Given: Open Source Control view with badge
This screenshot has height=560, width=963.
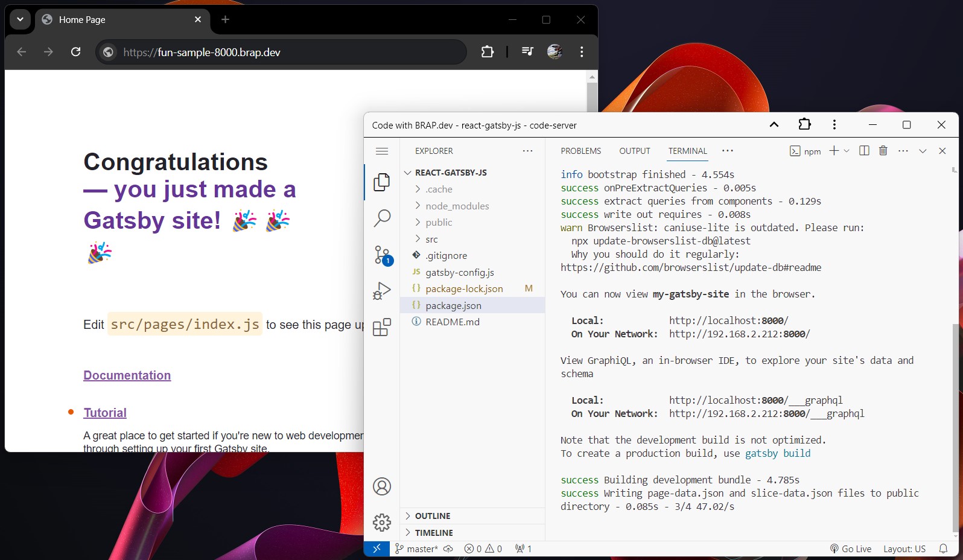Looking at the screenshot, I should tap(382, 255).
